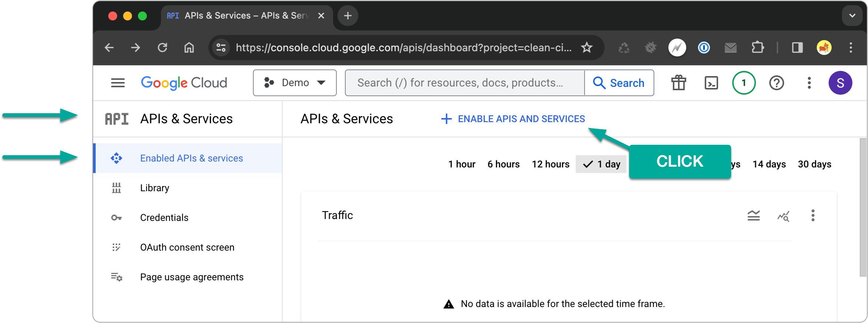This screenshot has width=868, height=323.
Task: Open a new browser tab
Action: coord(348,16)
